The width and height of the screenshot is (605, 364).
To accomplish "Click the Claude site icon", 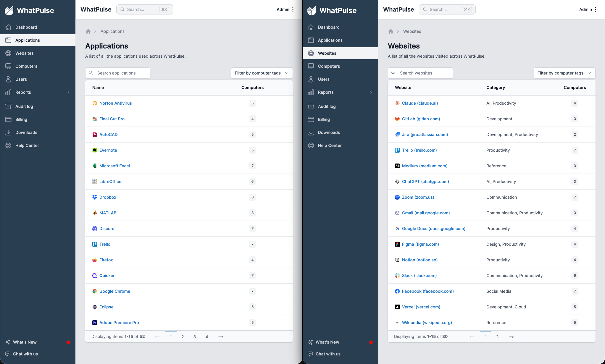I will (397, 103).
